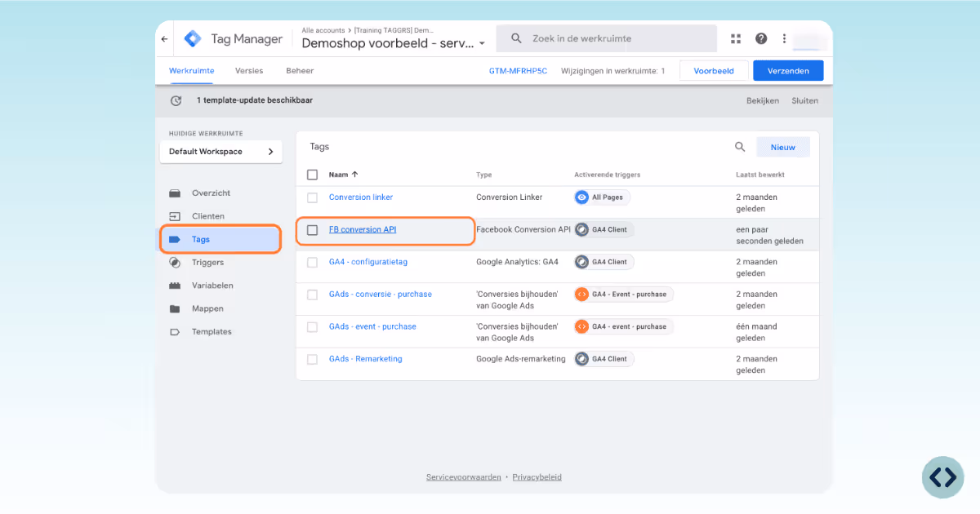Click the Google Analytics: GA4 type cell
The height and width of the screenshot is (514, 980).
(x=518, y=262)
